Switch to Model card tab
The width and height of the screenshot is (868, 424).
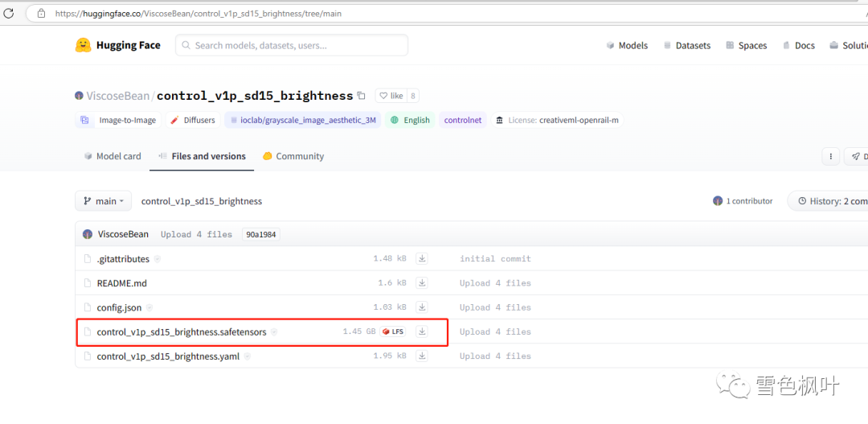pyautogui.click(x=113, y=156)
